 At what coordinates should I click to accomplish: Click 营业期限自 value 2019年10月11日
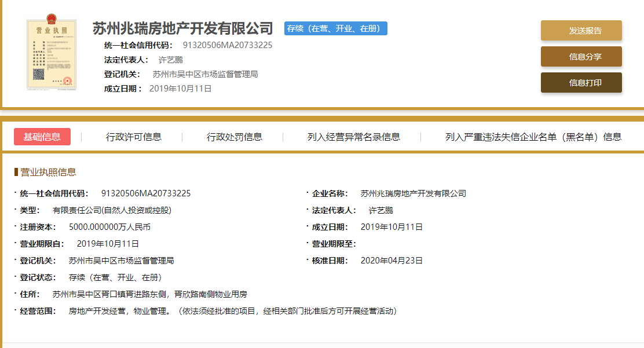click(x=108, y=244)
